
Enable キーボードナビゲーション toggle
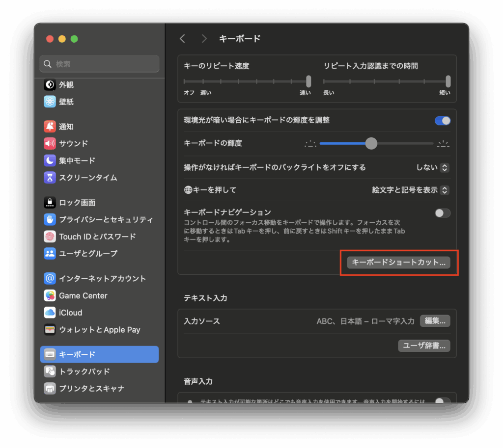click(442, 213)
